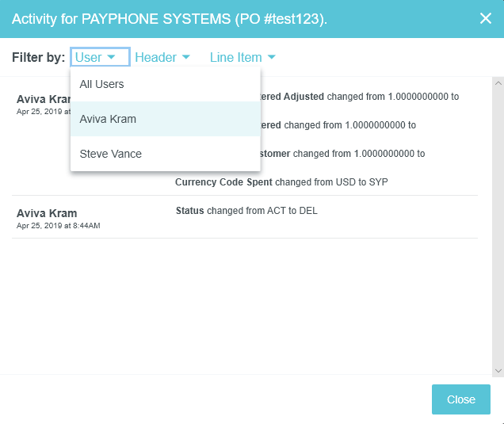Click the caret arrow next to Line Item
Screen dimensions: 504x424
[x=271, y=57]
